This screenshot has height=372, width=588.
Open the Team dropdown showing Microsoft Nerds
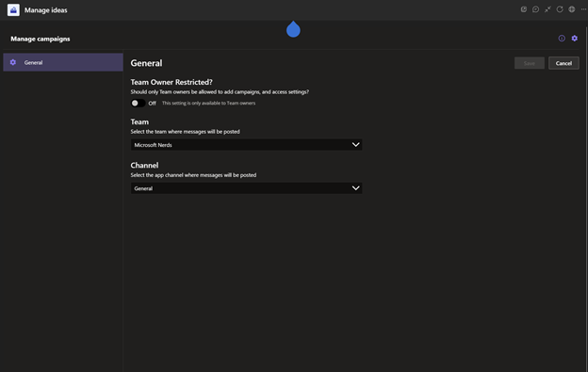tap(246, 145)
